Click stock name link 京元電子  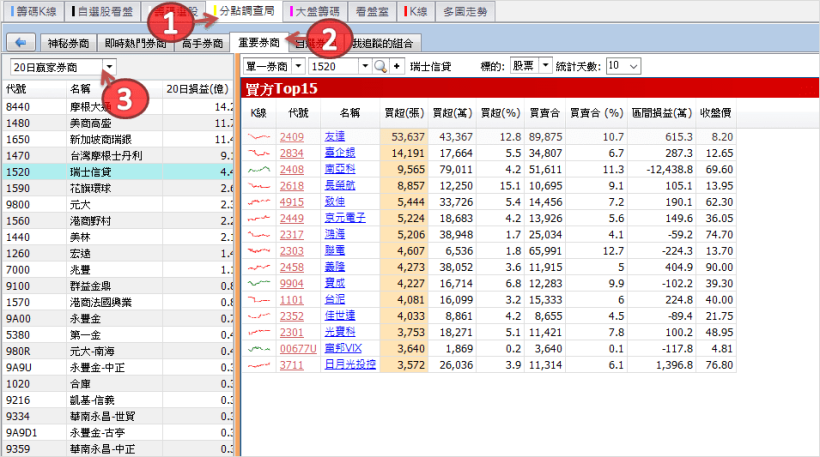(345, 218)
